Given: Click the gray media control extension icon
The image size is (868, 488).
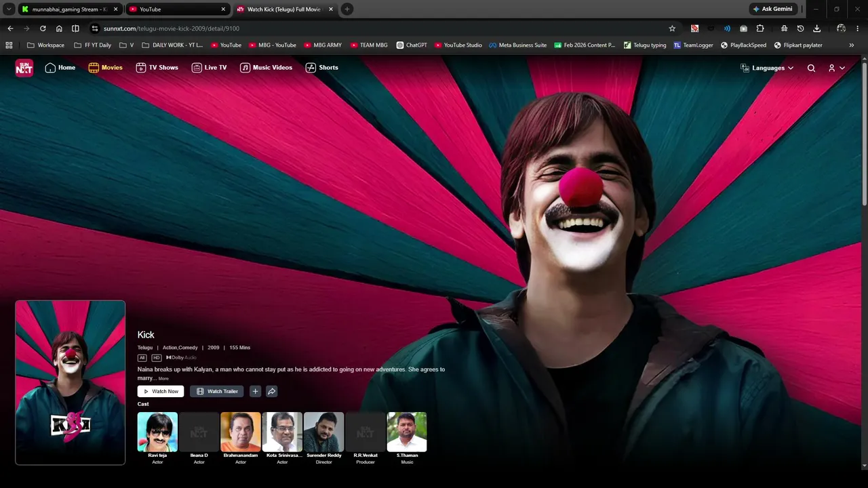Looking at the screenshot, I should pos(743,28).
